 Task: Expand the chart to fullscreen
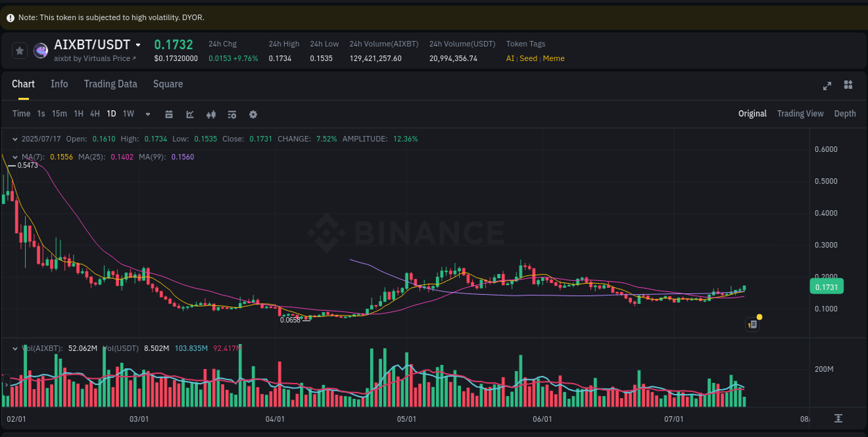point(827,85)
